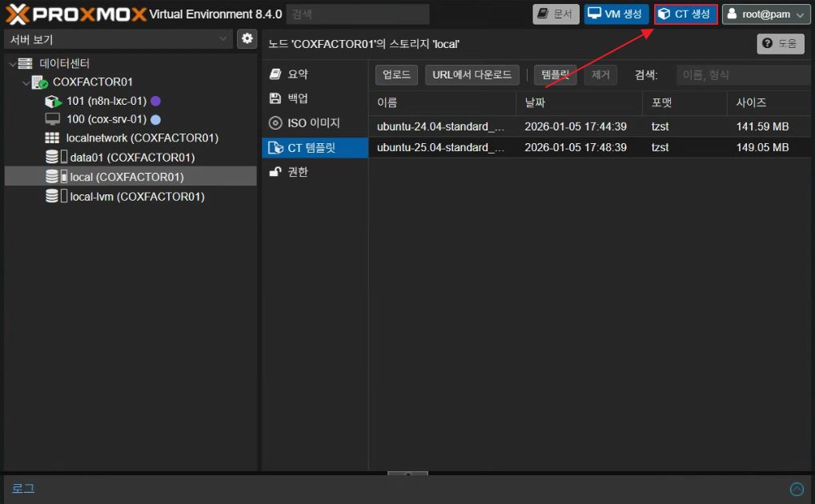
Task: Open the ISO 이미지 tab
Action: (315, 122)
